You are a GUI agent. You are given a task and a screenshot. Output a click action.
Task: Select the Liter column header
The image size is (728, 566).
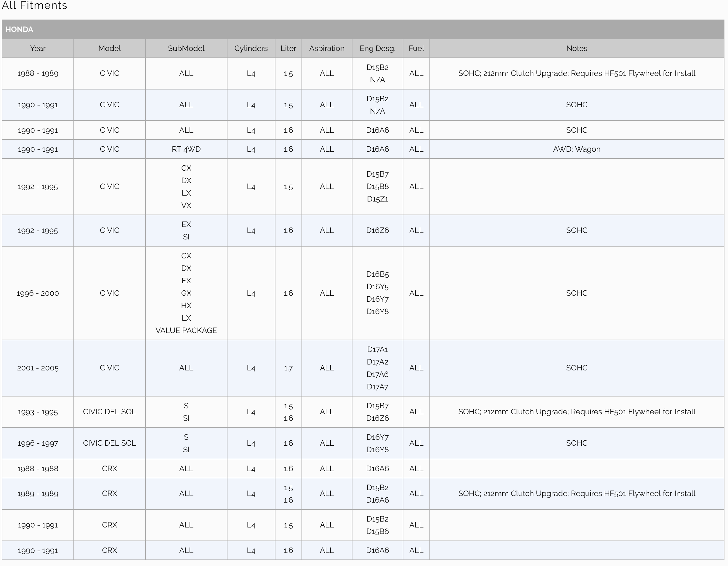[288, 48]
